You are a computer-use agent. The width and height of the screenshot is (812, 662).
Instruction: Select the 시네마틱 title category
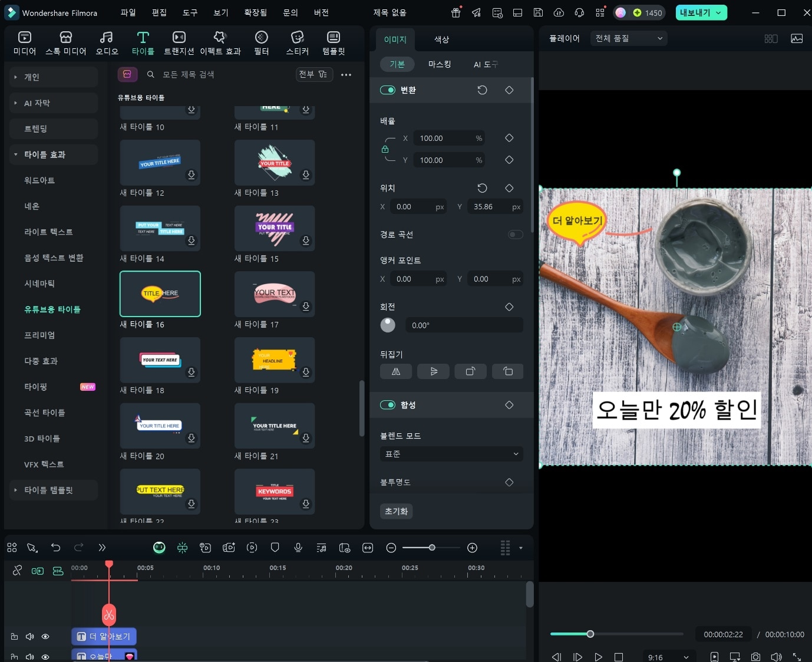[39, 284]
